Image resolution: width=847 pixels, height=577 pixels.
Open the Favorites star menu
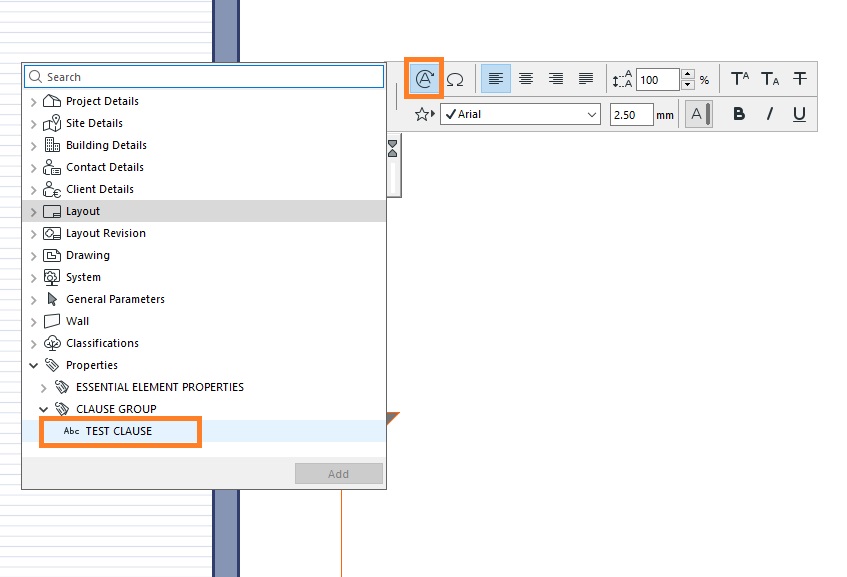tap(425, 115)
